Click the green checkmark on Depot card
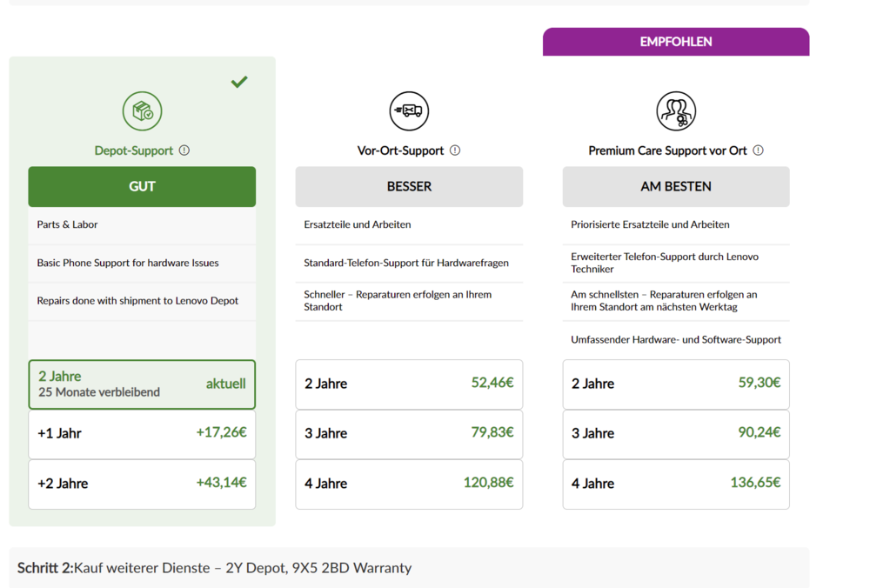870x588 pixels. 239,82
